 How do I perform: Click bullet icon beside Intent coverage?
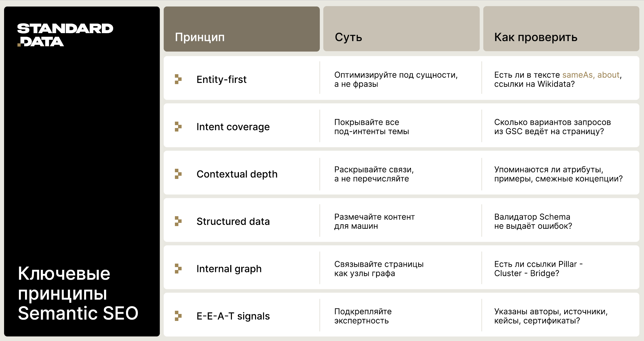point(178,127)
